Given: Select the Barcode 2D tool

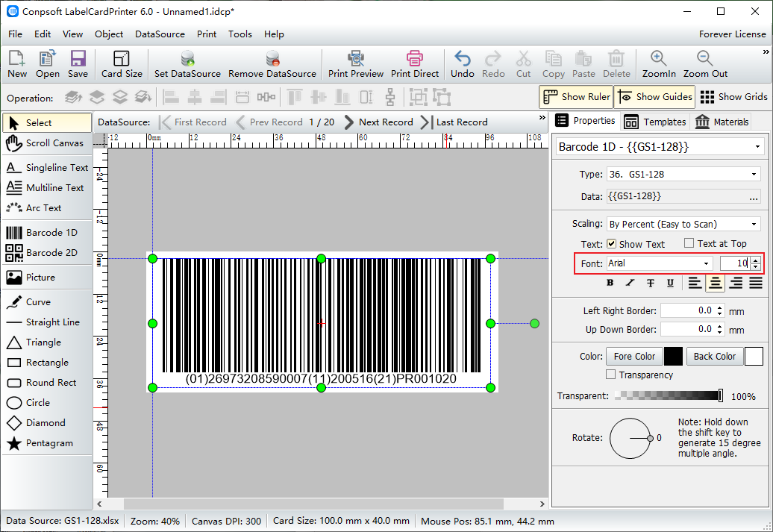Looking at the screenshot, I should (47, 253).
